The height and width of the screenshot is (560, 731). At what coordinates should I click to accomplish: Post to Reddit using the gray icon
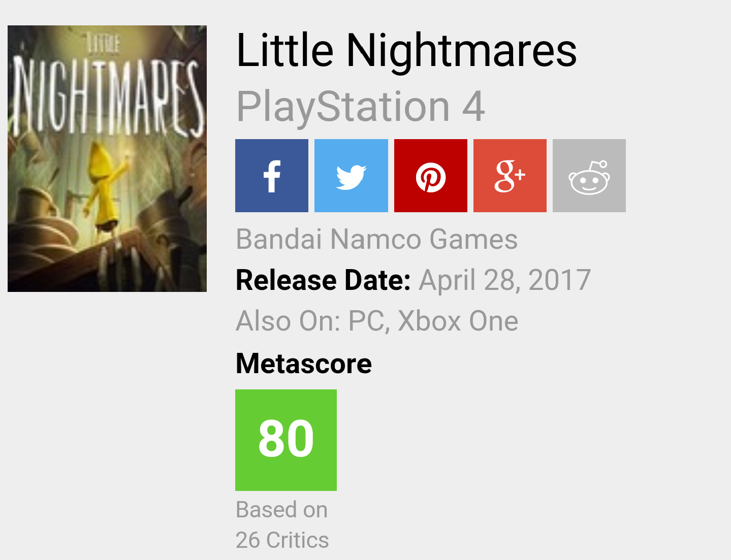(589, 176)
